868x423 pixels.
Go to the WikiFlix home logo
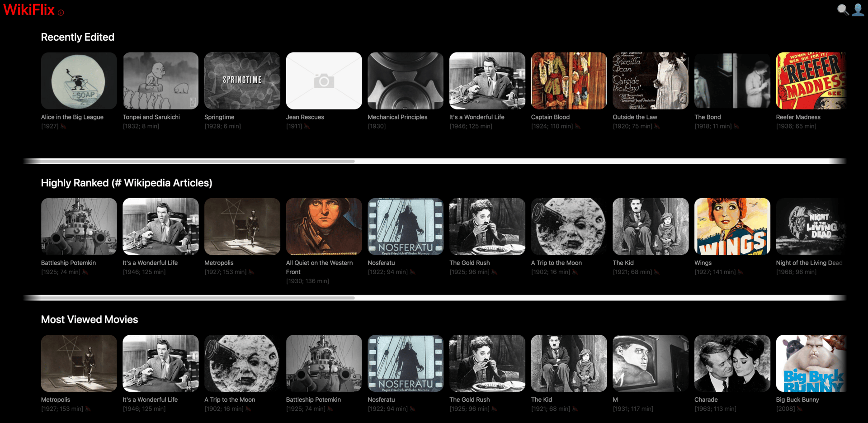click(29, 10)
